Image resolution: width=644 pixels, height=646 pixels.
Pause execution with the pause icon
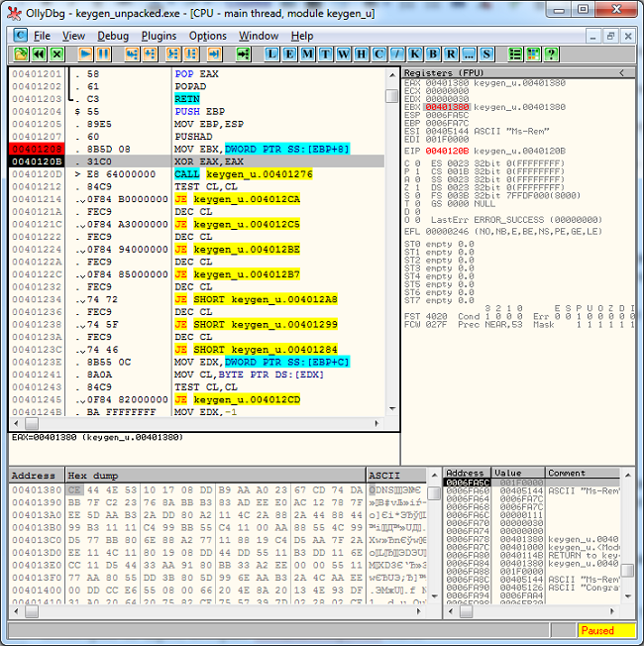(x=103, y=54)
